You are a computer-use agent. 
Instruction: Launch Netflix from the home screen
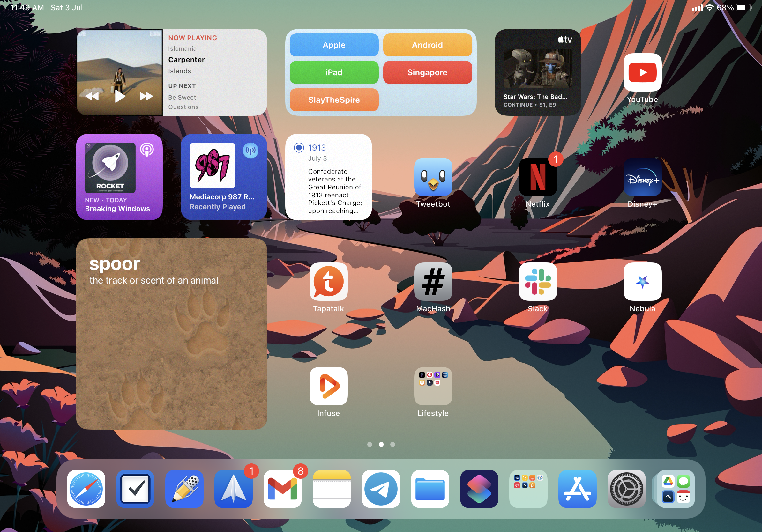(537, 177)
